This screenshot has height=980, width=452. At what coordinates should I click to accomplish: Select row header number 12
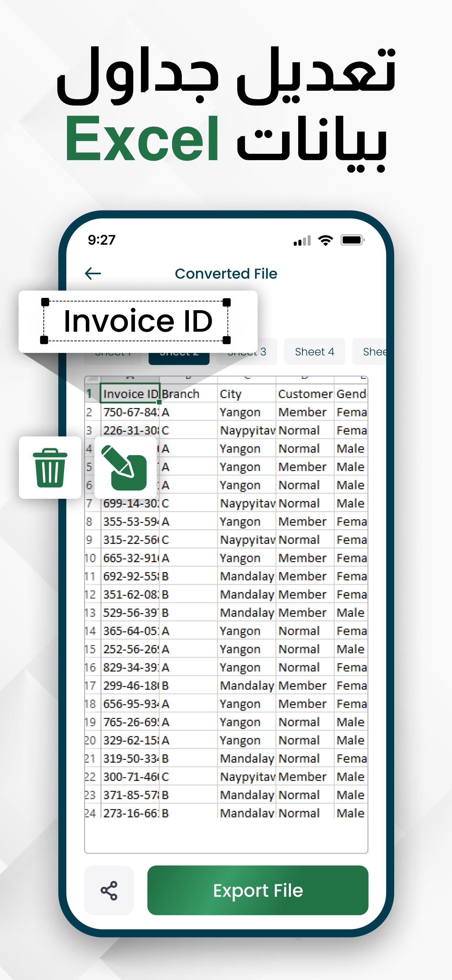93,594
